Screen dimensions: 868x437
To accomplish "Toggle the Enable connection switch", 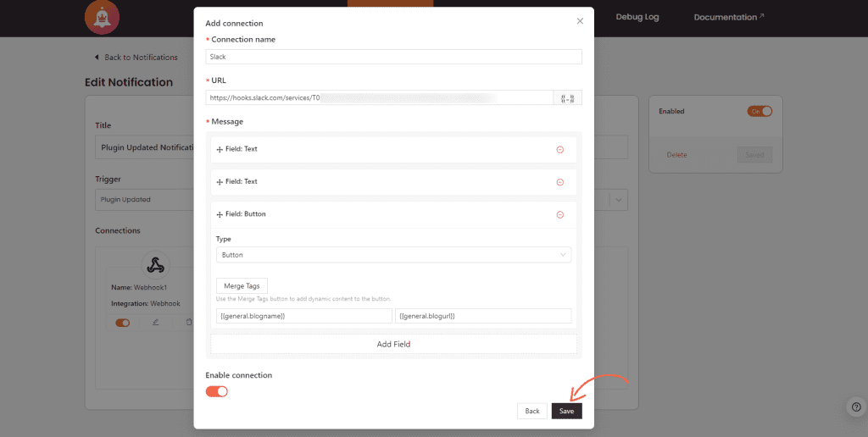I will [216, 391].
